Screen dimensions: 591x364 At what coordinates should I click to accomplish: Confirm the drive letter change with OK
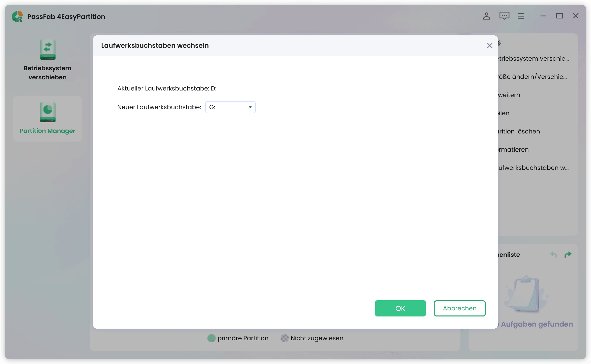click(400, 308)
